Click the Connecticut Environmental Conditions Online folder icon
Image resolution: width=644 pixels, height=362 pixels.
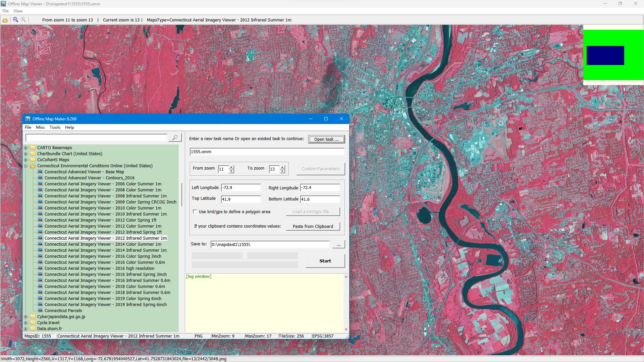33,166
